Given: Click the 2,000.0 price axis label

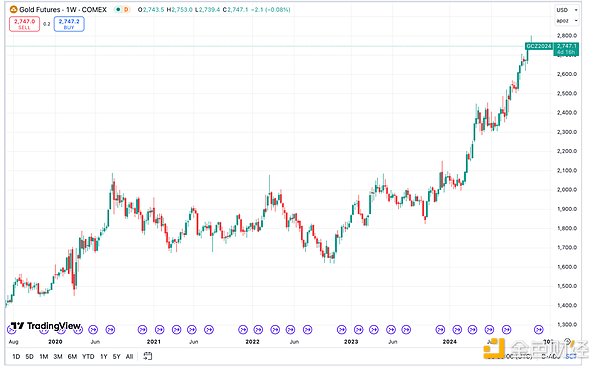Looking at the screenshot, I should click(x=567, y=190).
